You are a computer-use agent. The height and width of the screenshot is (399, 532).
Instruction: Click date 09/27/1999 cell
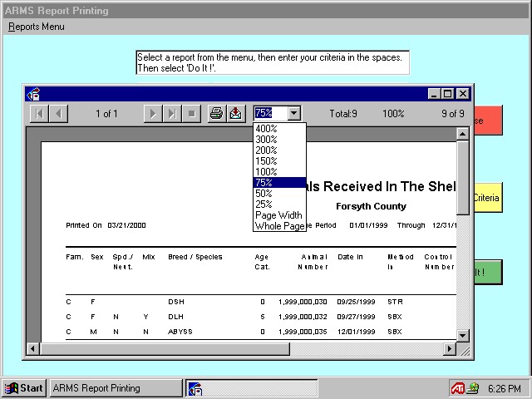(357, 317)
